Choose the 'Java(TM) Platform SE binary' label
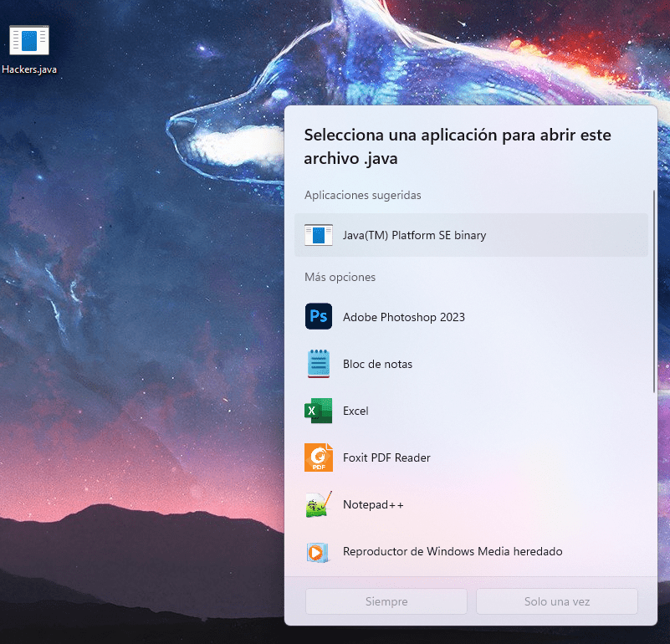 coord(415,235)
